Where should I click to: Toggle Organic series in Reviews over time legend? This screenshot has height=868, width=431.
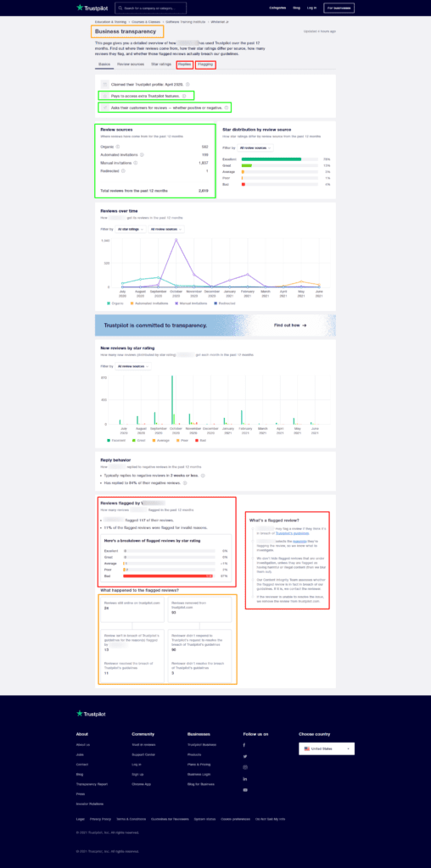[x=115, y=303]
